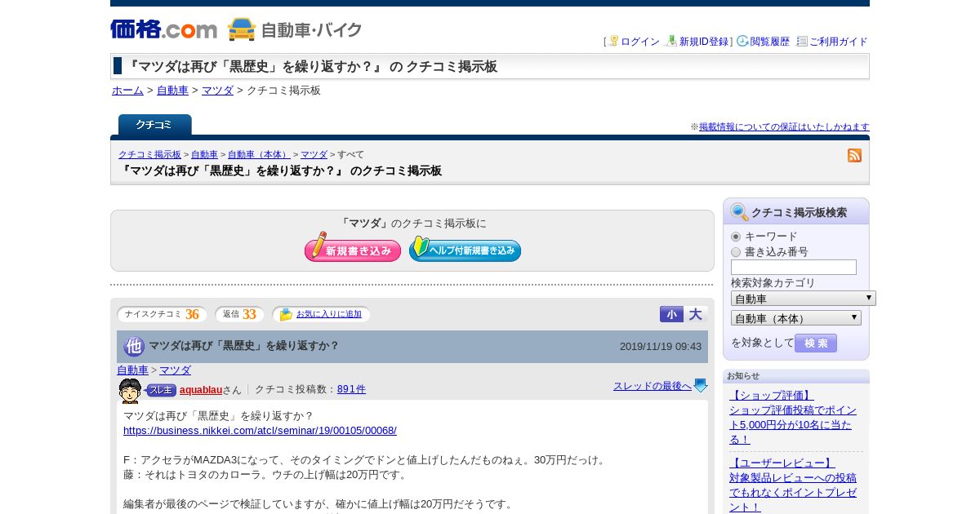Click the login key icon

pos(613,41)
